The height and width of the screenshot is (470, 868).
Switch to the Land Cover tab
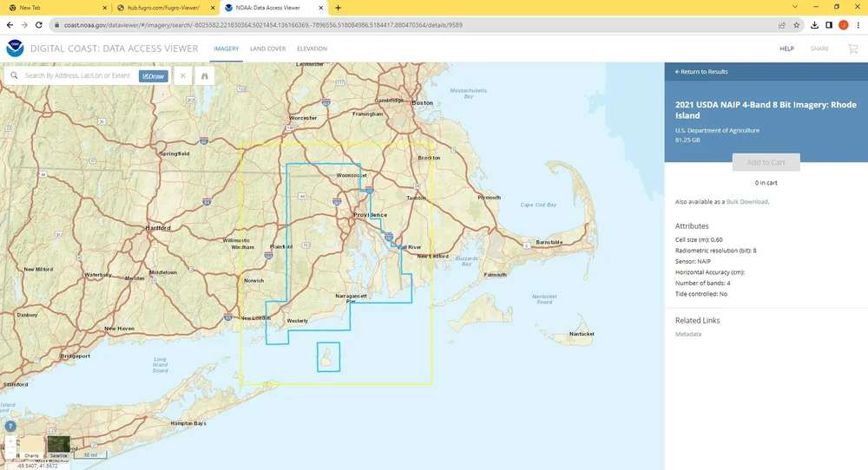[268, 49]
